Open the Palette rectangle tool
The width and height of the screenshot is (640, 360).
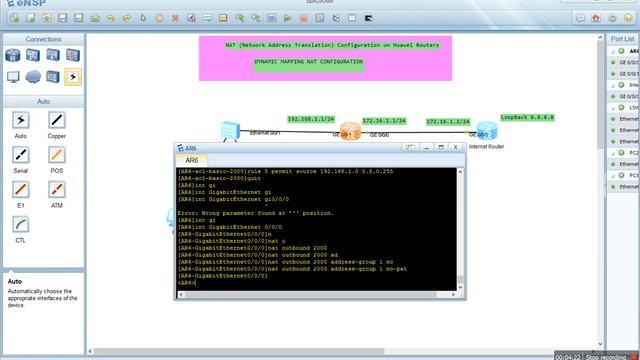(x=223, y=18)
